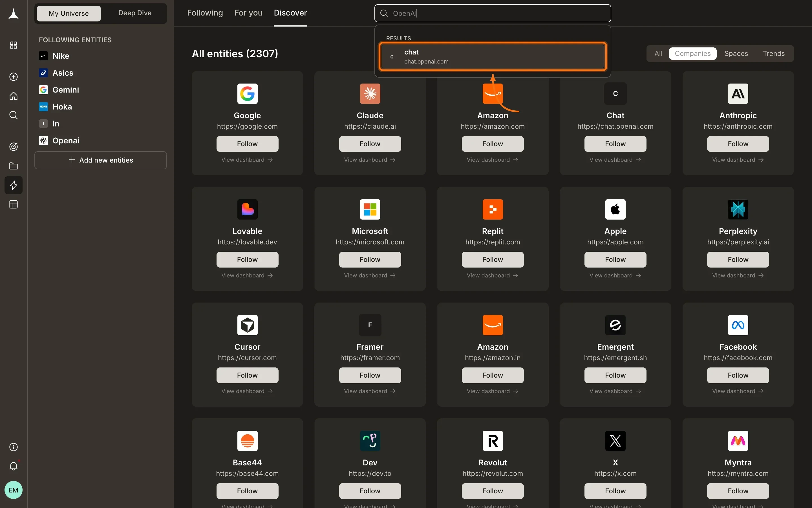
Task: Go to the home icon in sidebar
Action: [x=14, y=96]
